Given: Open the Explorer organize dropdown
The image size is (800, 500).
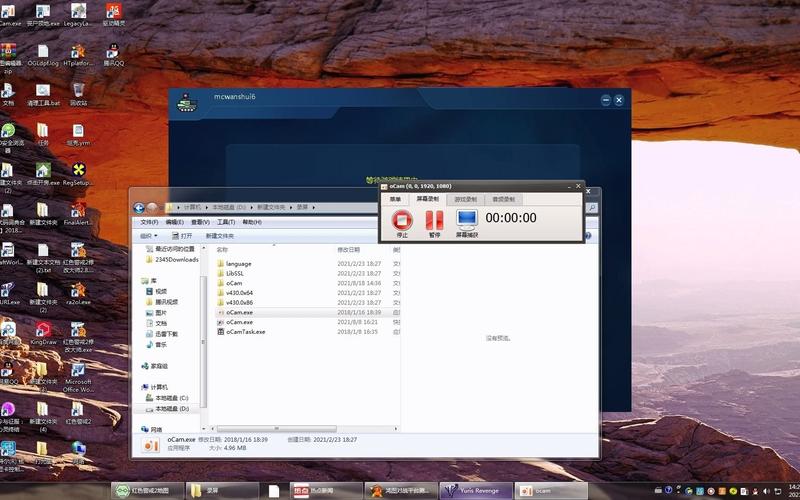Looking at the screenshot, I should coord(148,236).
